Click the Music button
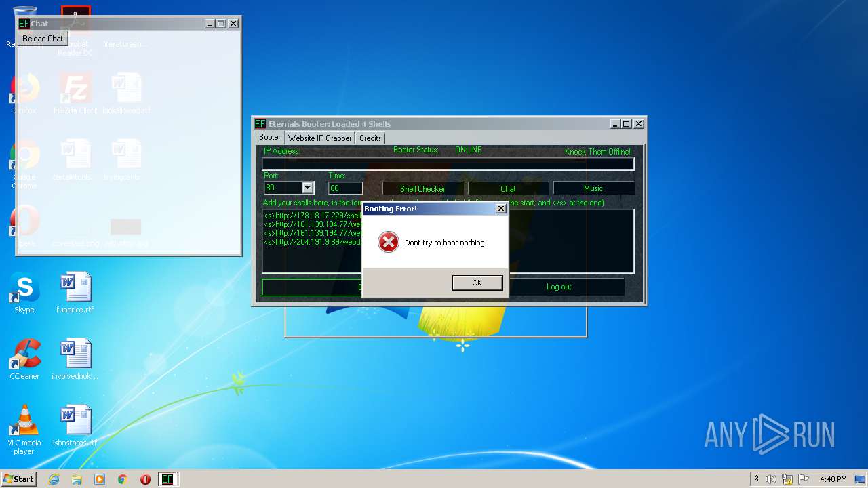The height and width of the screenshot is (488, 868). (x=593, y=188)
